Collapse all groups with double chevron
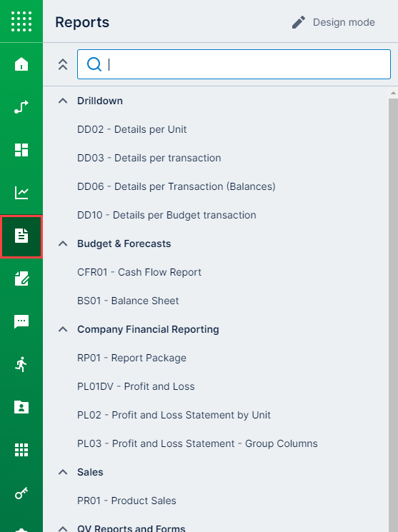Image resolution: width=398 pixels, height=532 pixels. point(63,64)
